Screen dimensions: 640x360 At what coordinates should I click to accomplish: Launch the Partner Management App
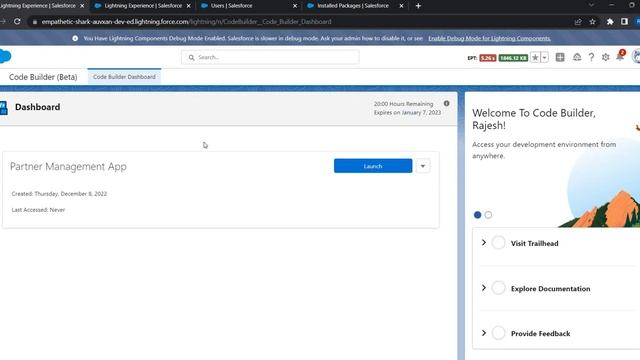(x=373, y=166)
